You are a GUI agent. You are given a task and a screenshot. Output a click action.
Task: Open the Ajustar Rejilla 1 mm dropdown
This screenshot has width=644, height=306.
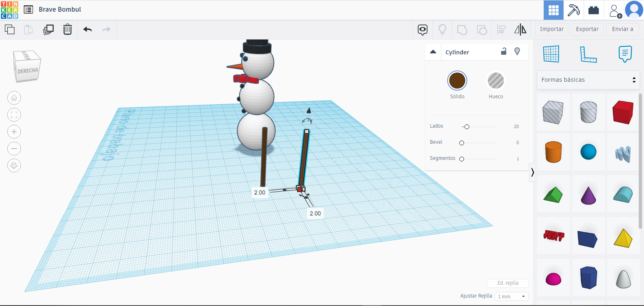click(x=512, y=296)
